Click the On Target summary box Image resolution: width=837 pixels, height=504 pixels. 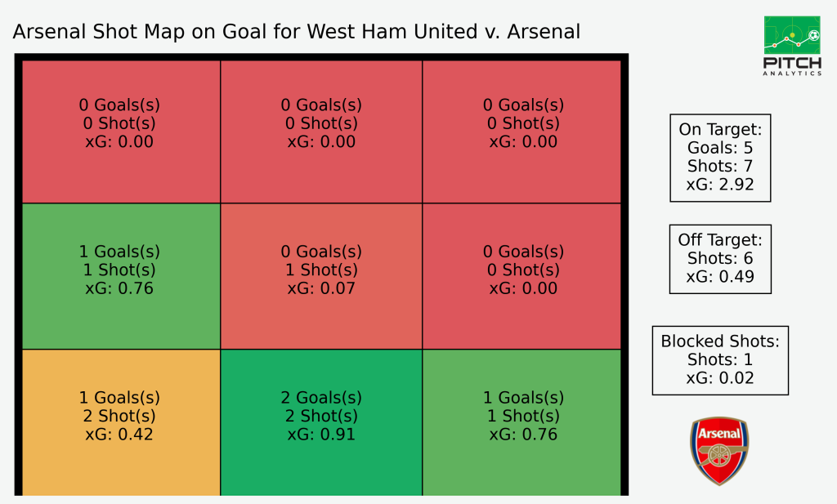click(720, 158)
